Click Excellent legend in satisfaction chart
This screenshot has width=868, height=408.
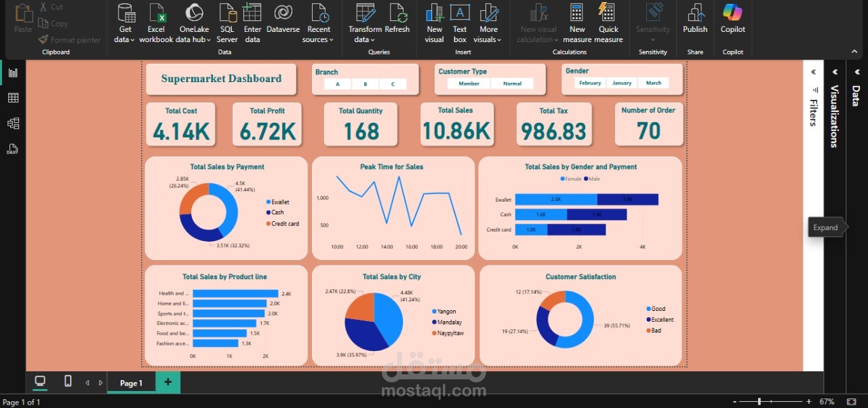660,320
